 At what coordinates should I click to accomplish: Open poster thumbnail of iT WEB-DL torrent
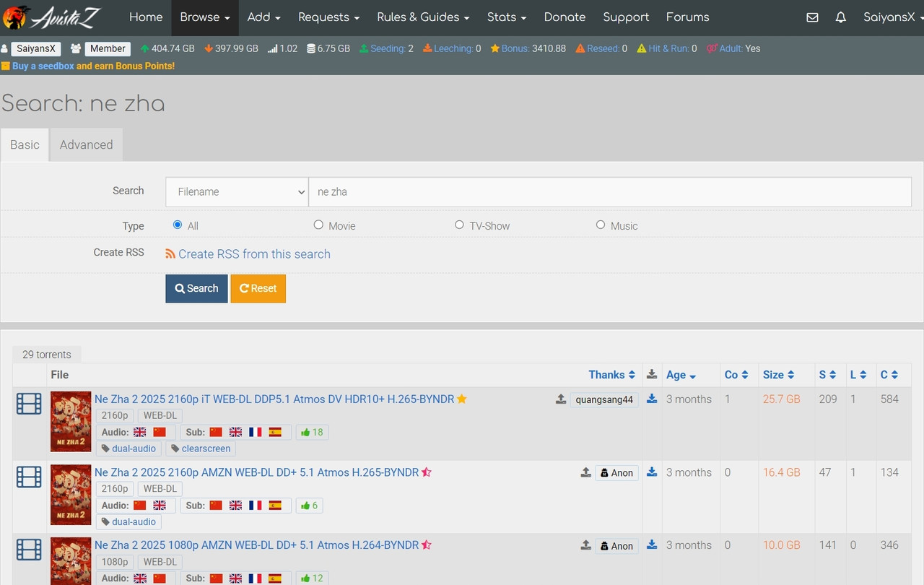[71, 422]
